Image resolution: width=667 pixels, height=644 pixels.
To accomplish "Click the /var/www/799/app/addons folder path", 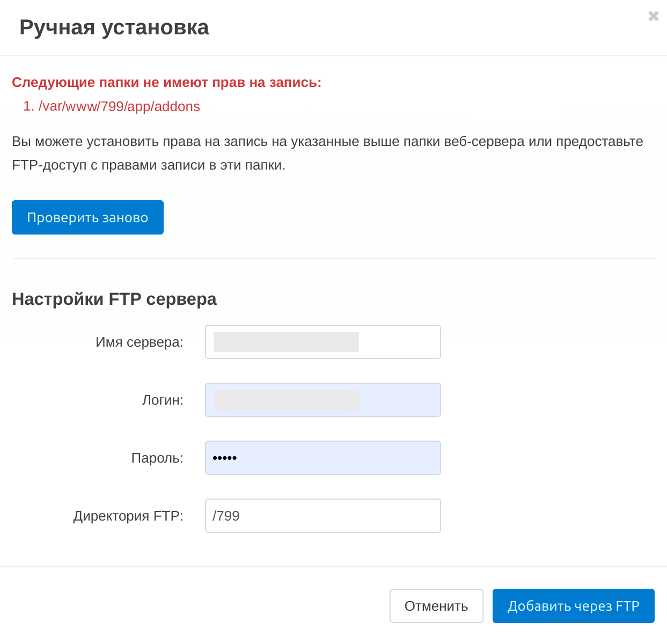I will pos(119,106).
